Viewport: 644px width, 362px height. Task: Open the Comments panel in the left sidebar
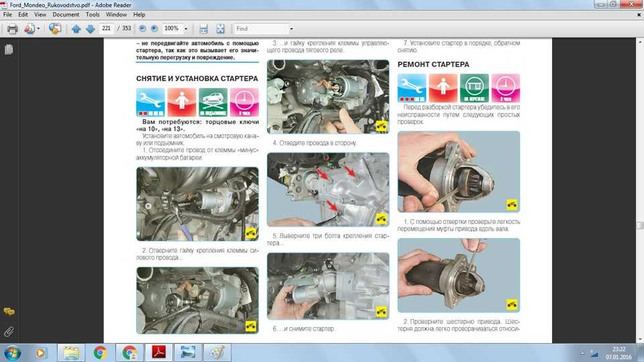tap(9, 312)
